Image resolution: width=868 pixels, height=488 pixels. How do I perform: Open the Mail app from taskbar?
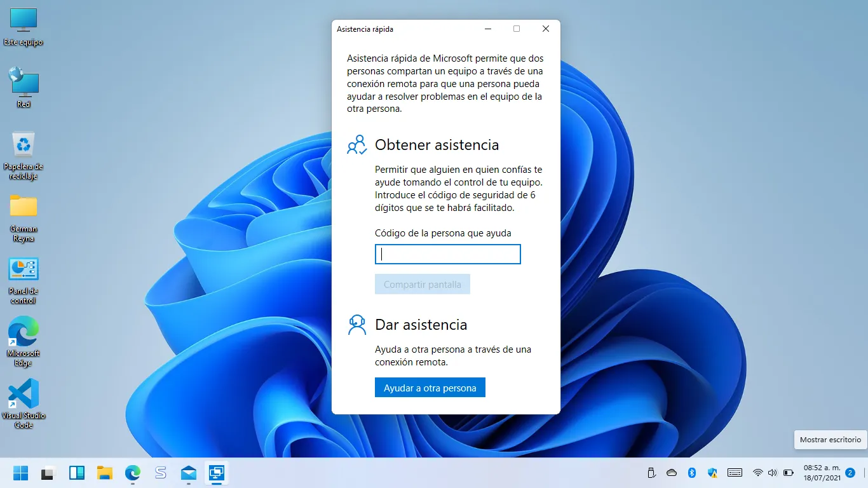189,473
